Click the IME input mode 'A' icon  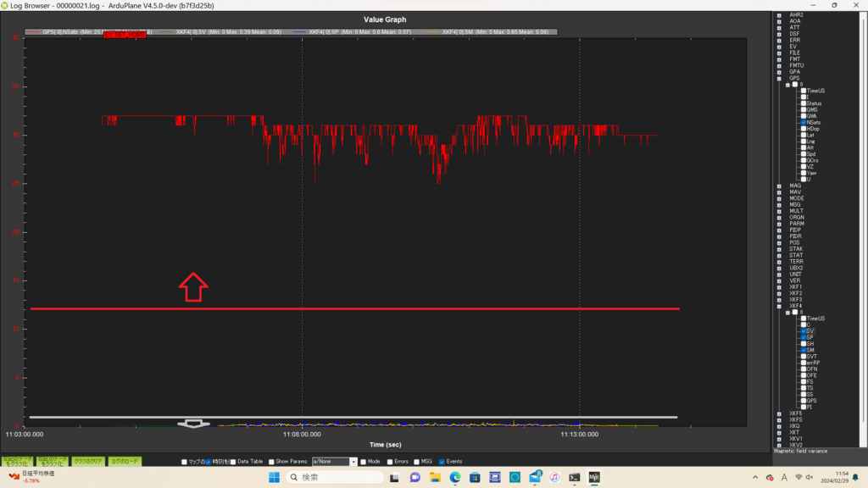tap(784, 478)
